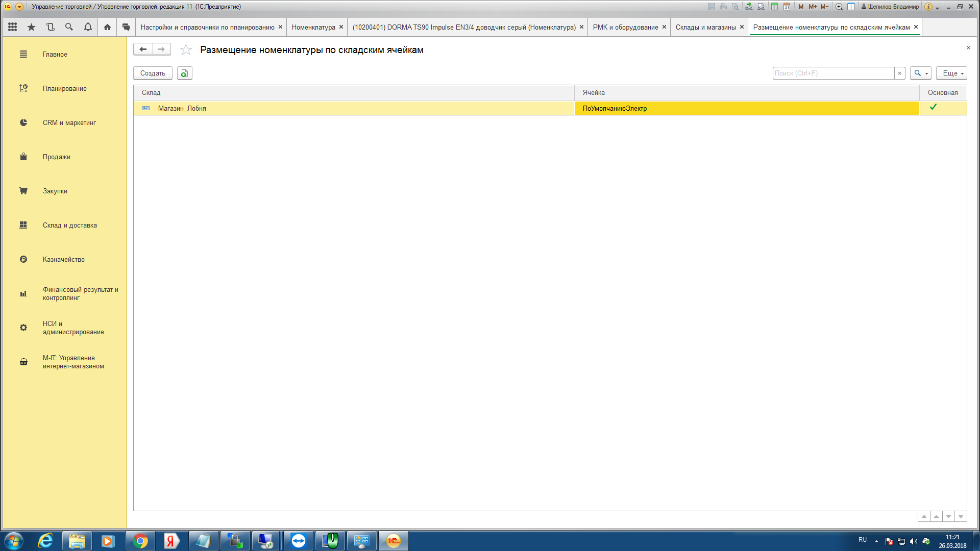
Task: Click in the Поиск (Ctrl+F) search field
Action: pos(834,73)
